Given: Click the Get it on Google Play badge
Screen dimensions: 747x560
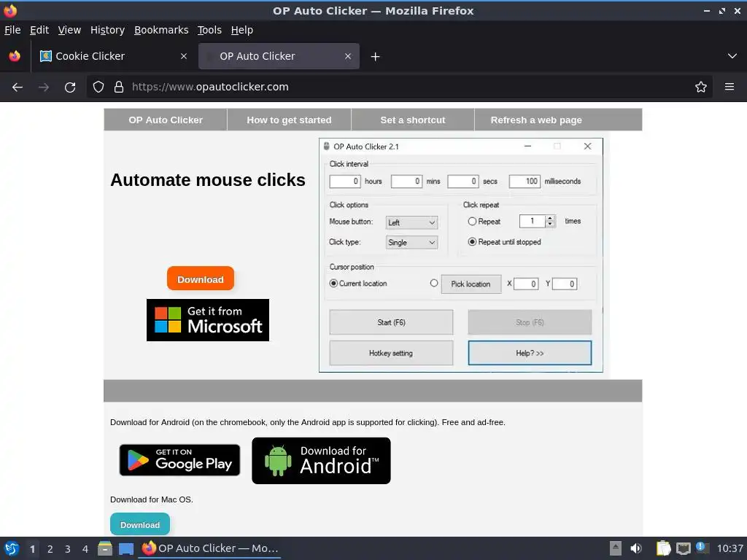Looking at the screenshot, I should 179,460.
